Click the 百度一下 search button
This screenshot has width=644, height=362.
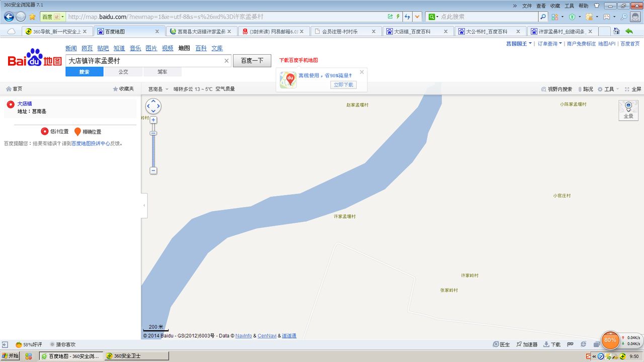coord(252,61)
